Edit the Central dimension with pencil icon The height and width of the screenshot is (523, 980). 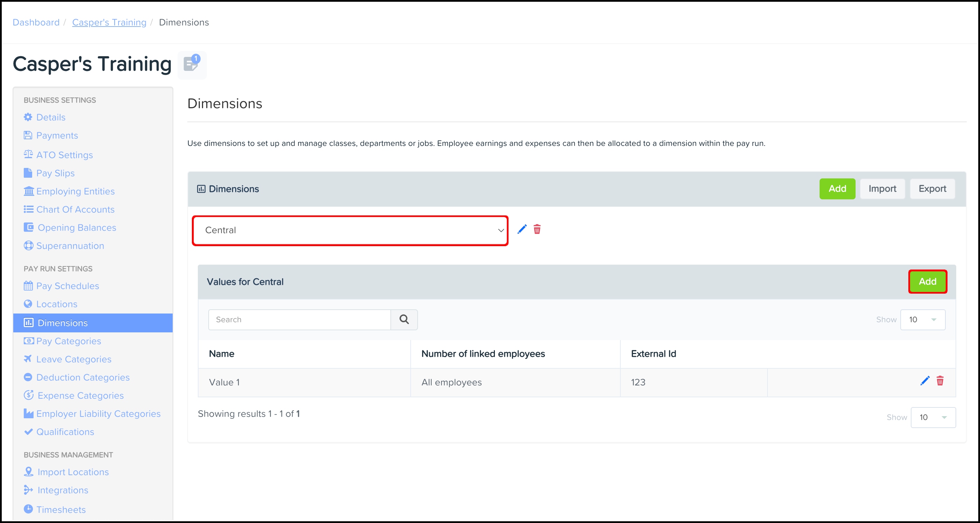(522, 229)
